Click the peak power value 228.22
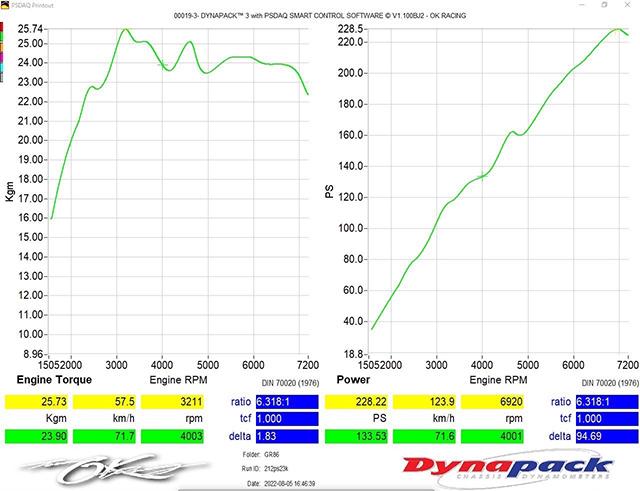640x491 pixels. point(356,402)
